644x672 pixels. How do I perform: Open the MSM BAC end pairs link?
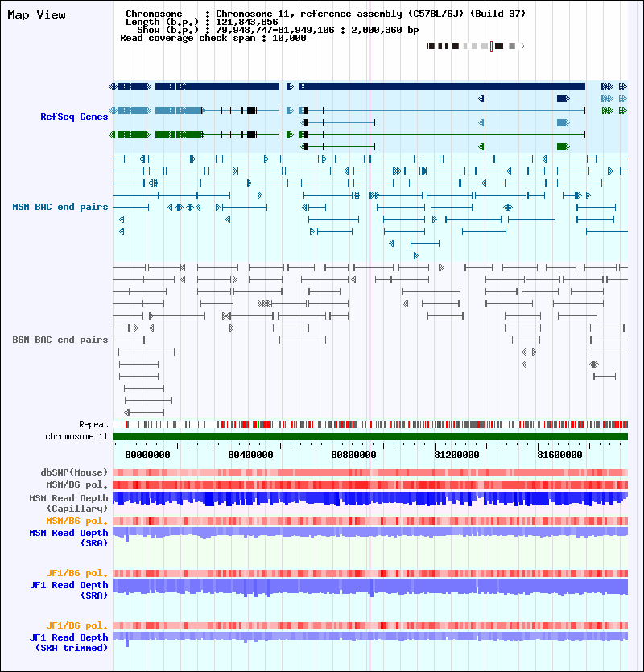60,207
